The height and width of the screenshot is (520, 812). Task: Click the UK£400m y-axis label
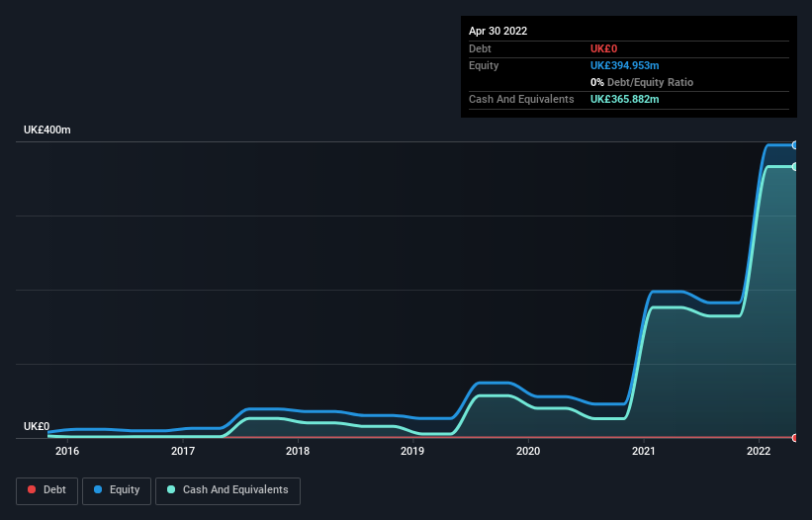tap(47, 130)
